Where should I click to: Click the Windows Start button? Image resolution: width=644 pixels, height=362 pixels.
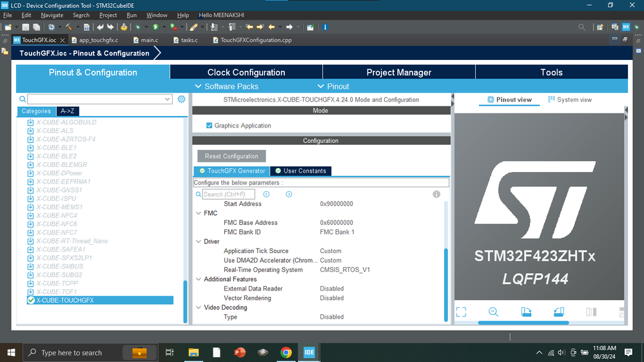(11, 352)
